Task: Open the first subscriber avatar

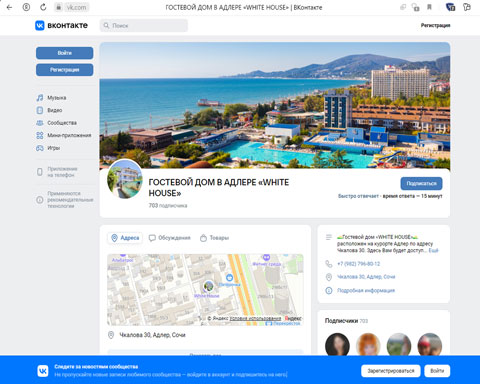Action: [337, 345]
